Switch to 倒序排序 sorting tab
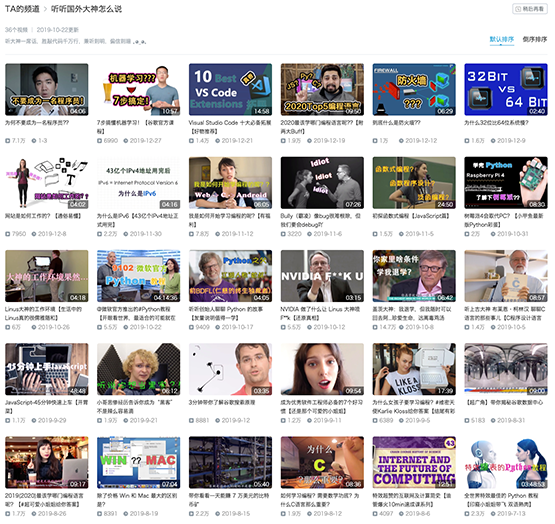 534,39
